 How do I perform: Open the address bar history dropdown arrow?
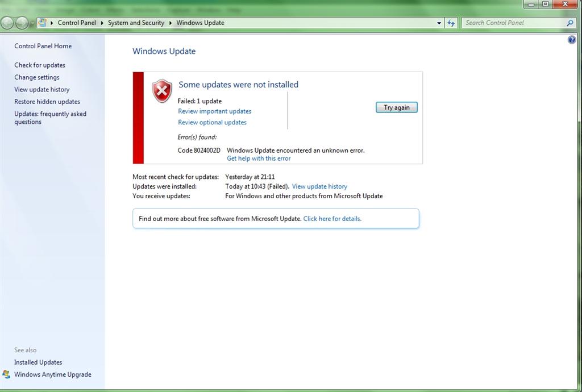pos(439,23)
